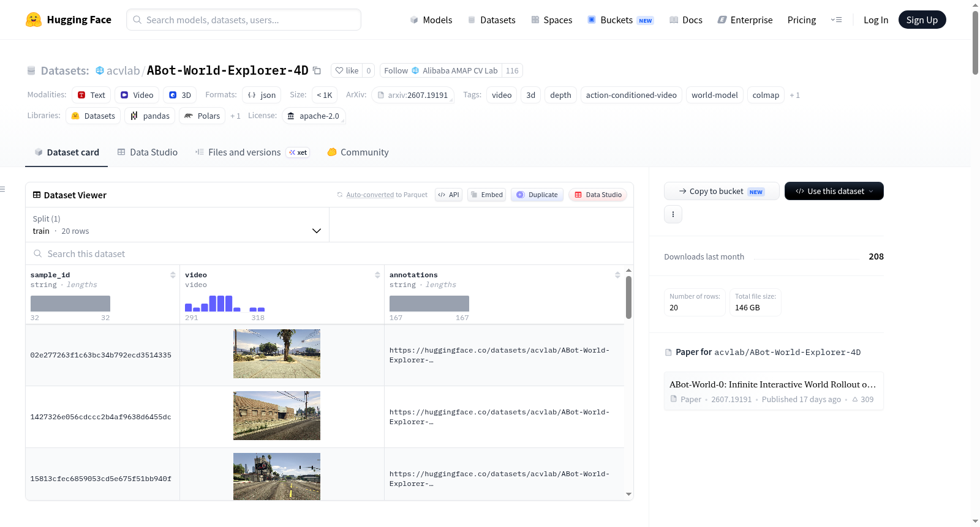Open the Dataset card tab
980x527 pixels.
[67, 152]
